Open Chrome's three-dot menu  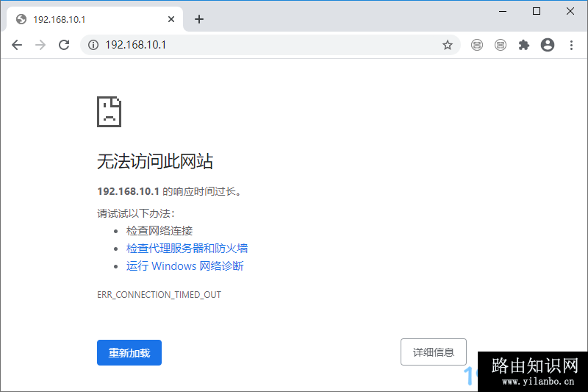point(571,45)
